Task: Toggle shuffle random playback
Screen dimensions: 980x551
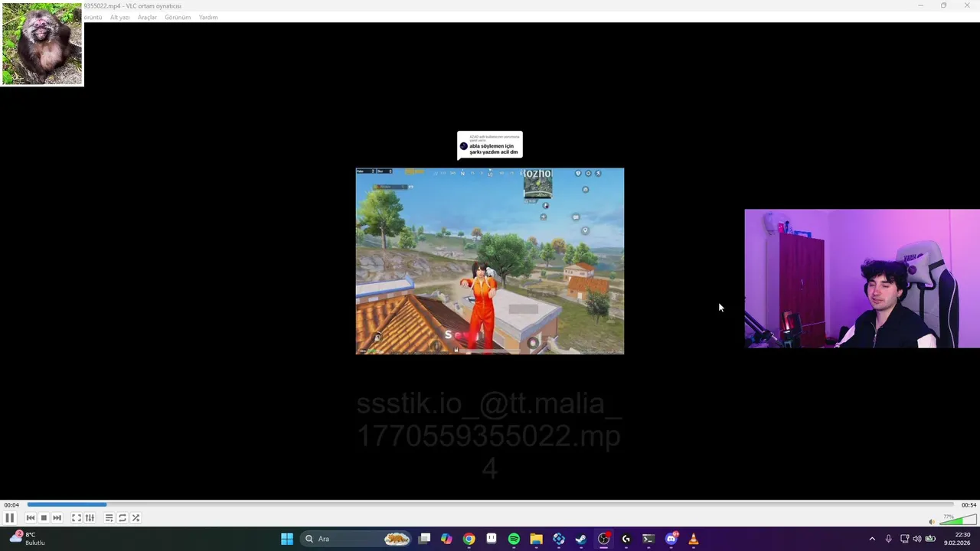Action: pos(136,518)
